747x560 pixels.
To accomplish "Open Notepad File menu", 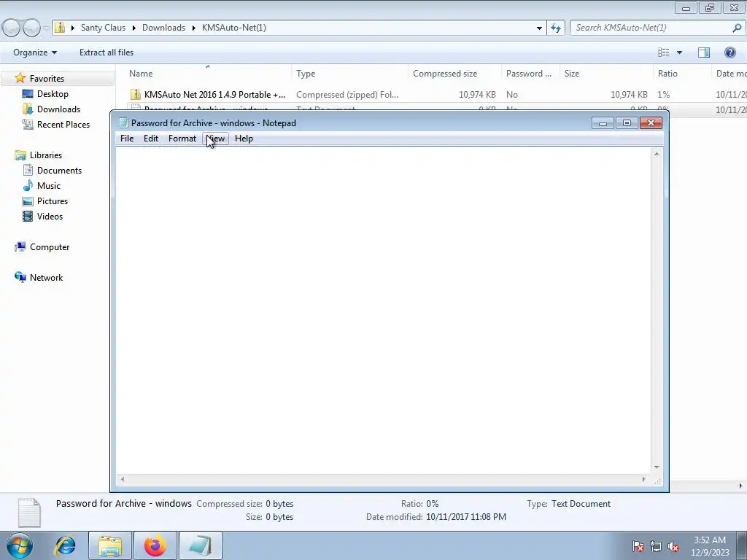I will point(127,139).
